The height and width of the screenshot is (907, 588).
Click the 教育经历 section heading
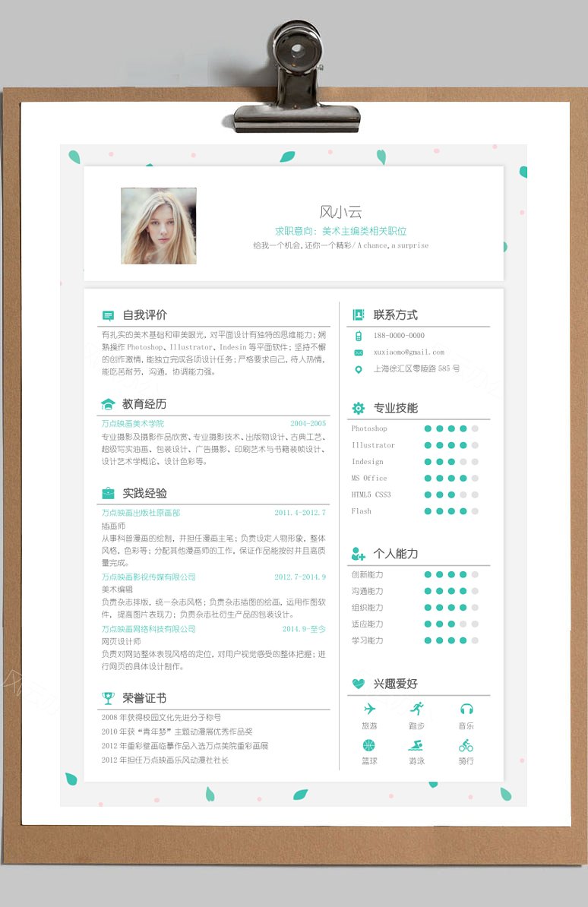coord(144,404)
